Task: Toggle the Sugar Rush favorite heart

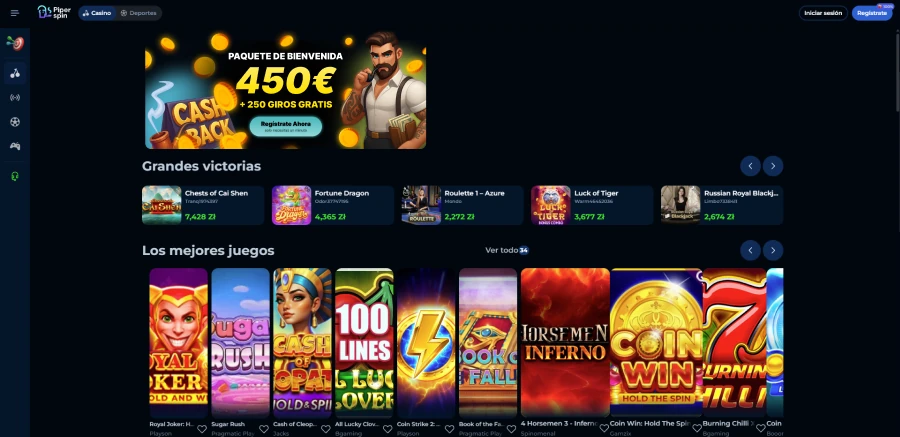Action: click(x=263, y=428)
